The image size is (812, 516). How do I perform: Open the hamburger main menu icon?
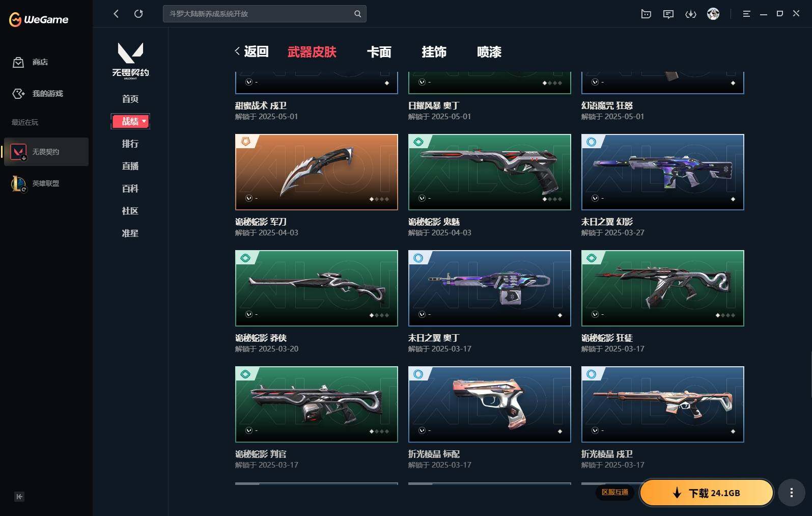point(746,14)
